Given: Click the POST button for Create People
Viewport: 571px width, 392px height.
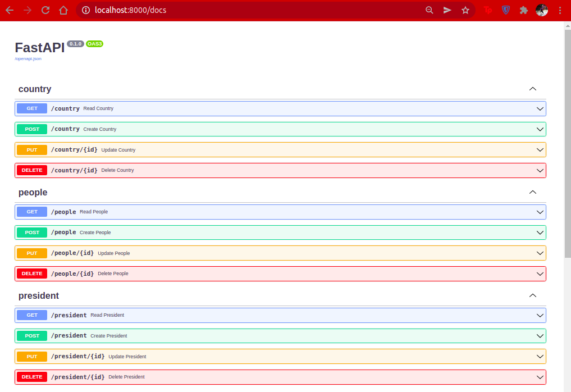Looking at the screenshot, I should click(32, 233).
